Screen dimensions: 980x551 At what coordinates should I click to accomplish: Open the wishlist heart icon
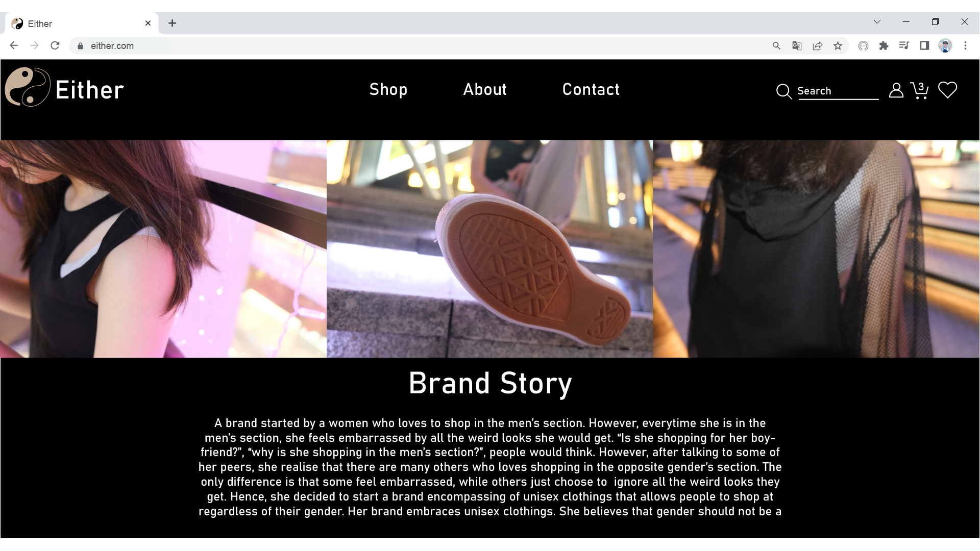click(948, 90)
